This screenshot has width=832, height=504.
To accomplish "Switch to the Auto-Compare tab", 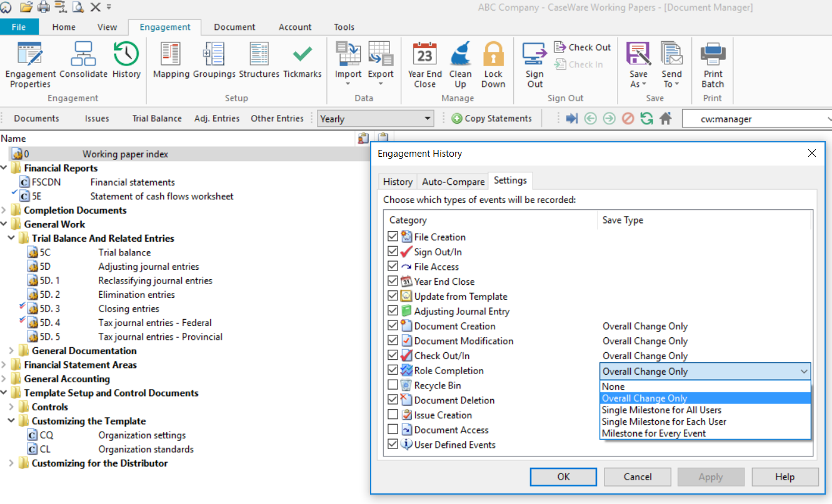I will pyautogui.click(x=453, y=181).
